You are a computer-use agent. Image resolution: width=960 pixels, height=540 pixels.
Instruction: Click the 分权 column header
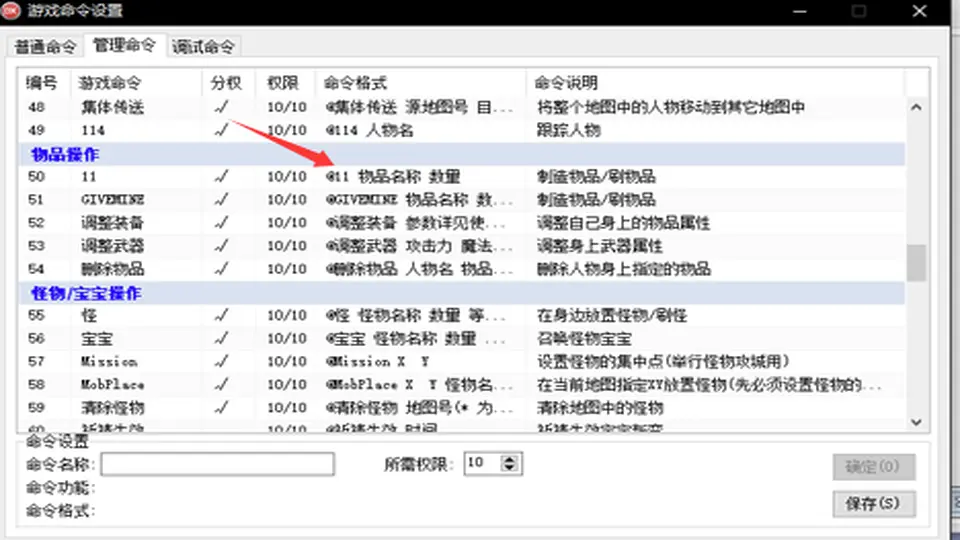pos(226,83)
